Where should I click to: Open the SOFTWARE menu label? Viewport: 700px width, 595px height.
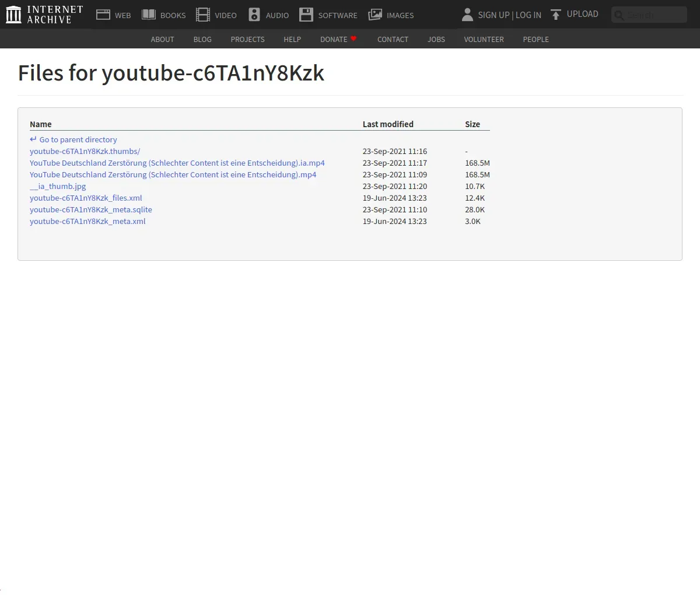coord(338,16)
